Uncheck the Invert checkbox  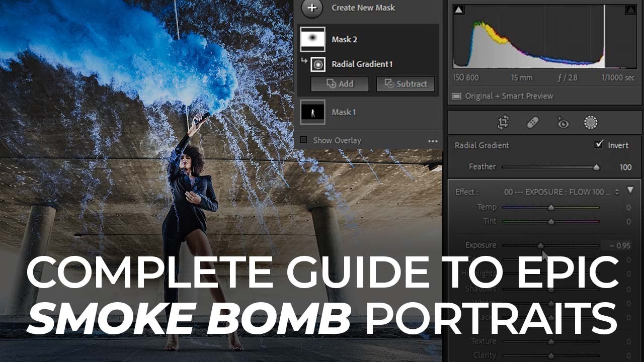click(599, 145)
